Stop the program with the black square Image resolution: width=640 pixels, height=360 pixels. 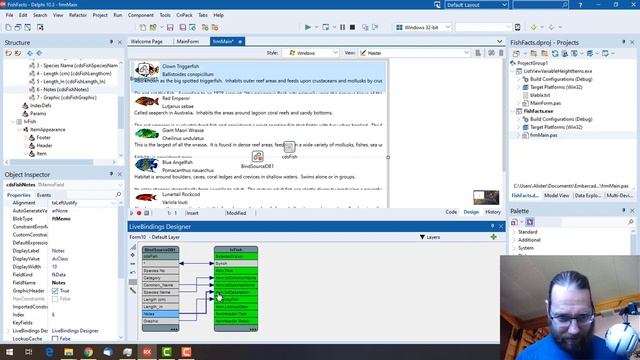point(352,27)
